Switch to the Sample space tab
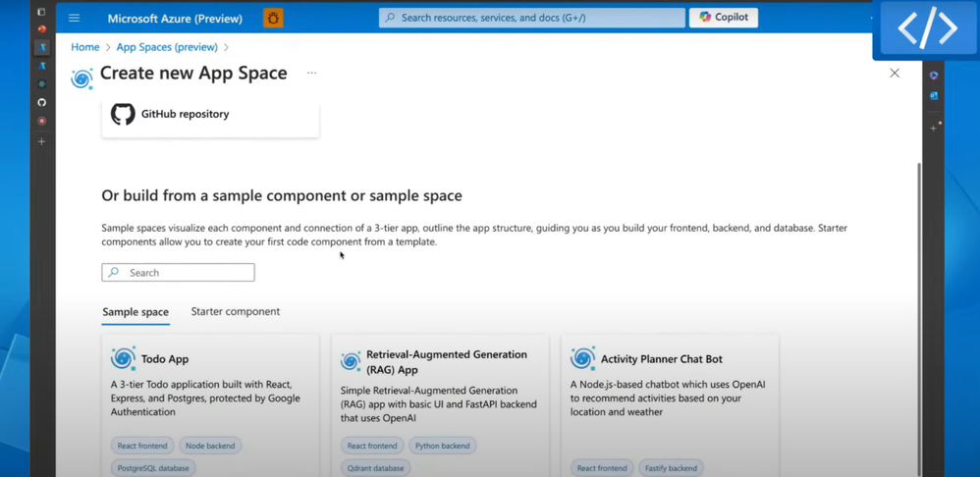 point(136,312)
